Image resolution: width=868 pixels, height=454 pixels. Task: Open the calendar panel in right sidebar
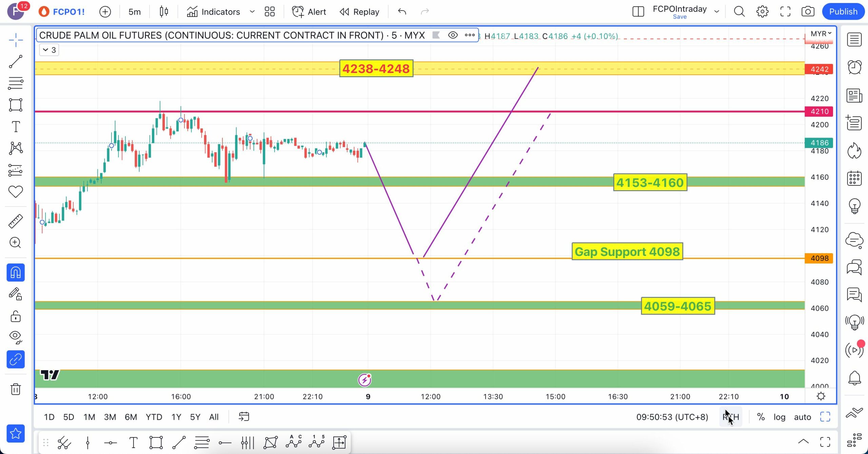tap(854, 178)
